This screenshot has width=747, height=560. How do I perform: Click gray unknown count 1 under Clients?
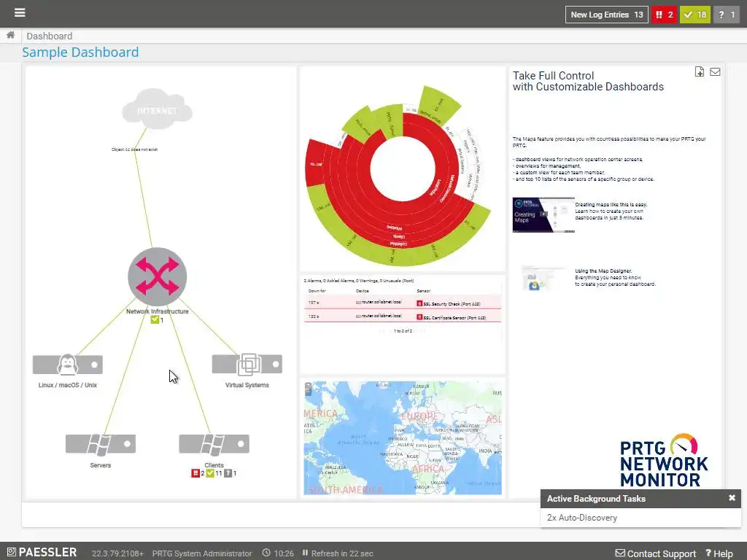[230, 473]
